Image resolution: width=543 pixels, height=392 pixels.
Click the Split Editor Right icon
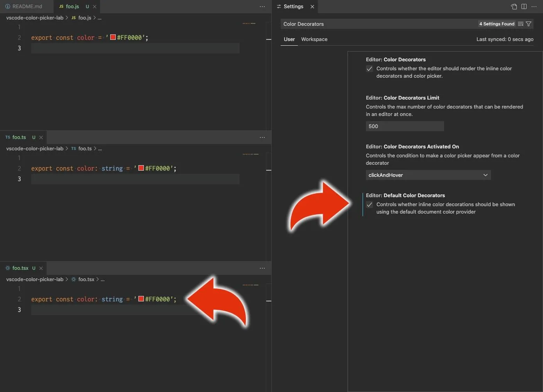coord(524,7)
